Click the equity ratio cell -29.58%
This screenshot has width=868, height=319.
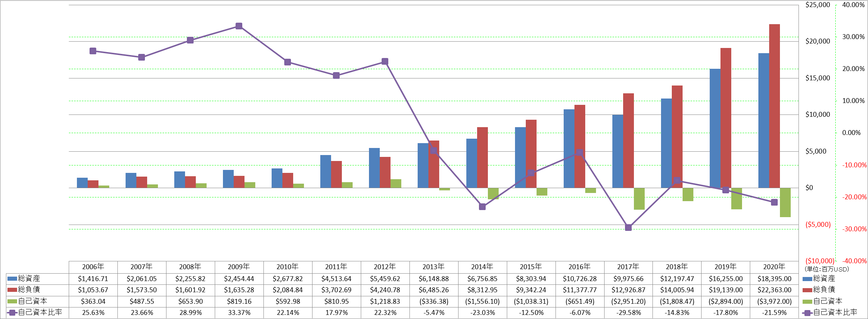click(628, 313)
